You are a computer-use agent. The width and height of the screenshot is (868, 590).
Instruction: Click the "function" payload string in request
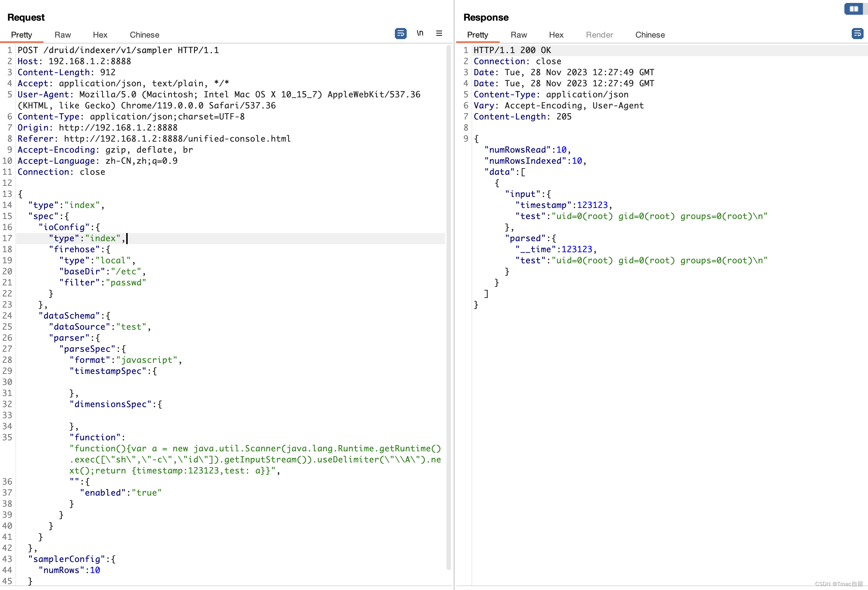(255, 459)
